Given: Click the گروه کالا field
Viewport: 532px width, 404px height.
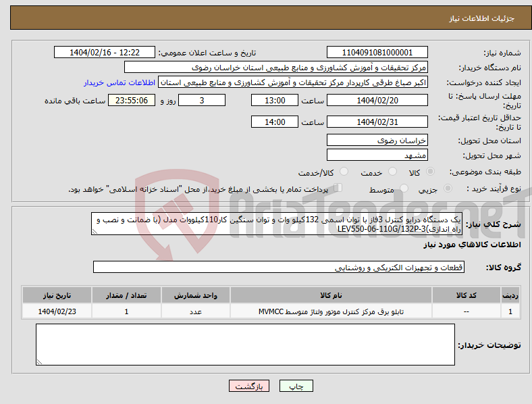Looking at the screenshot, I should point(279,267).
